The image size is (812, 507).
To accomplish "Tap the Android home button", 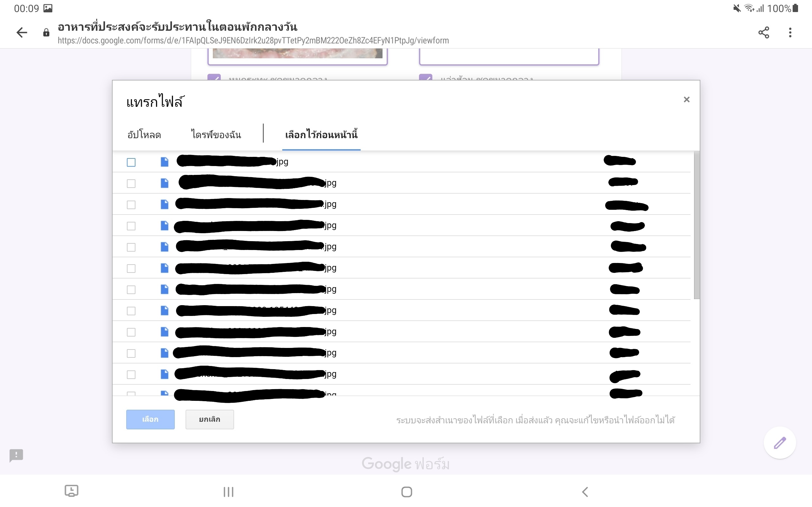I will pyautogui.click(x=407, y=492).
